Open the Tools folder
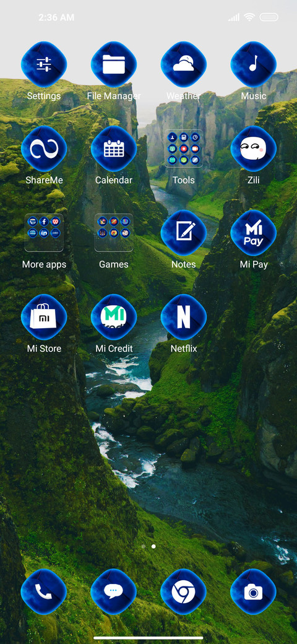Screen dimensions: 297x644 click(x=183, y=149)
